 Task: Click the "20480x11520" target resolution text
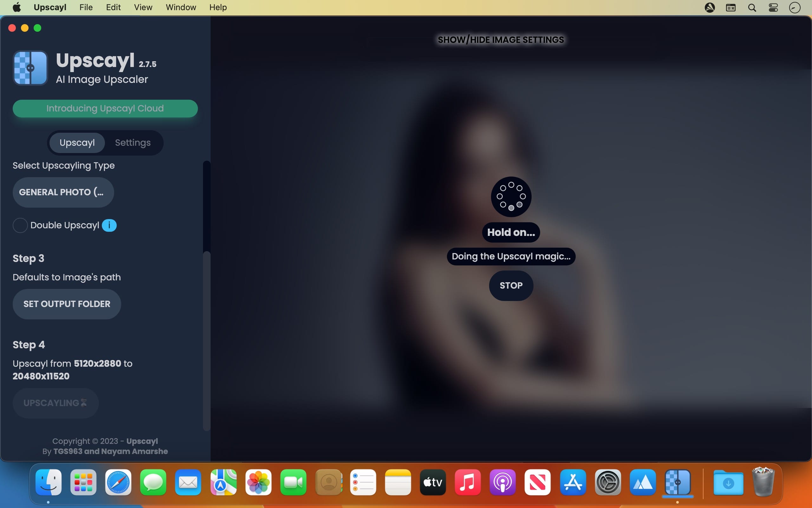[x=41, y=376]
